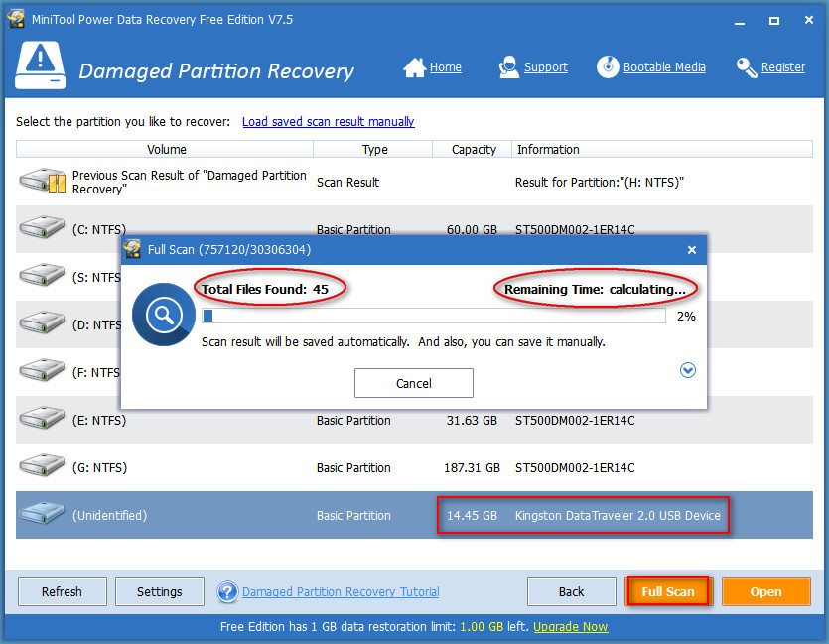Click the Scan Result type cell
This screenshot has width=829, height=644.
[347, 183]
